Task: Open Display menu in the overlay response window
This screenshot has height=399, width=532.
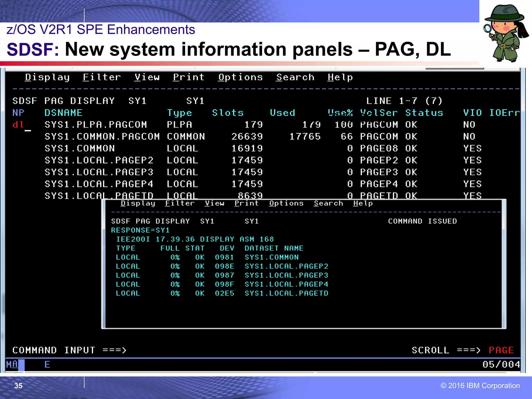Action: (x=138, y=203)
